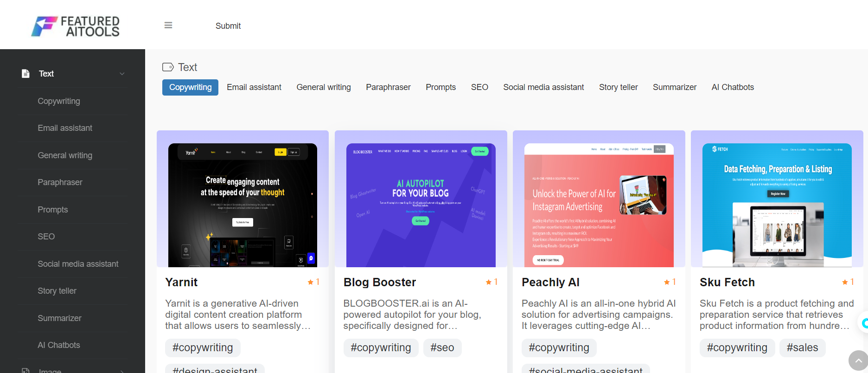The height and width of the screenshot is (373, 868).
Task: Open the Paraphraser tab
Action: click(x=388, y=87)
